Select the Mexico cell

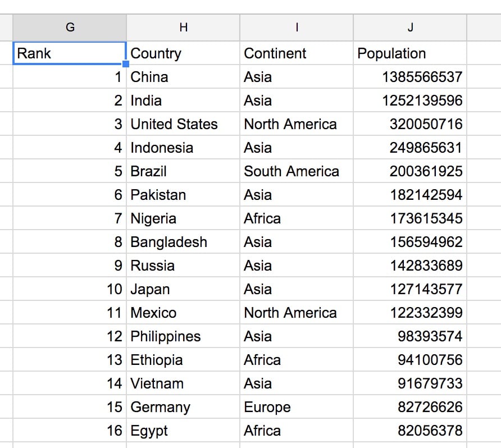pyautogui.click(x=183, y=313)
